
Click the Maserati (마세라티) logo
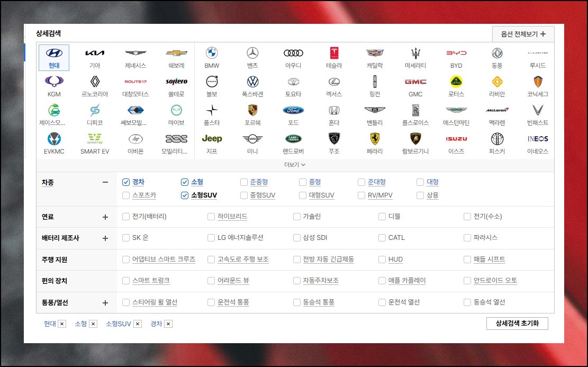tap(415, 53)
